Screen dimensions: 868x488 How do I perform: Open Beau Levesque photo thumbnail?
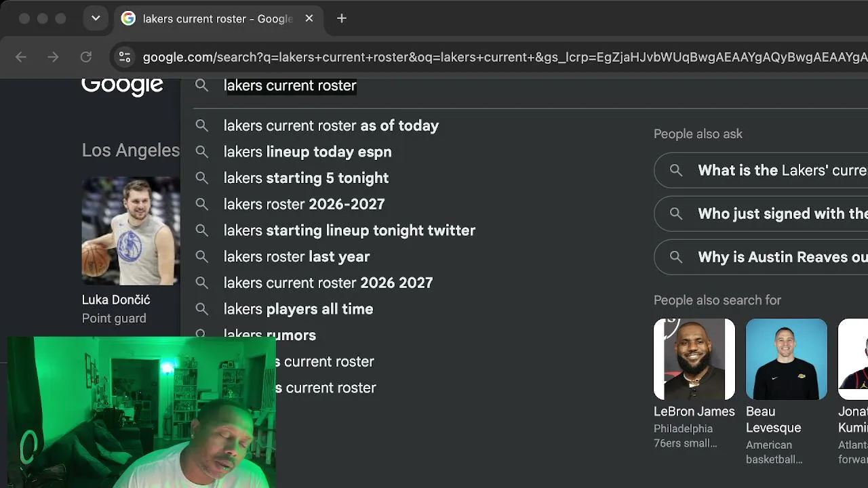coord(787,359)
